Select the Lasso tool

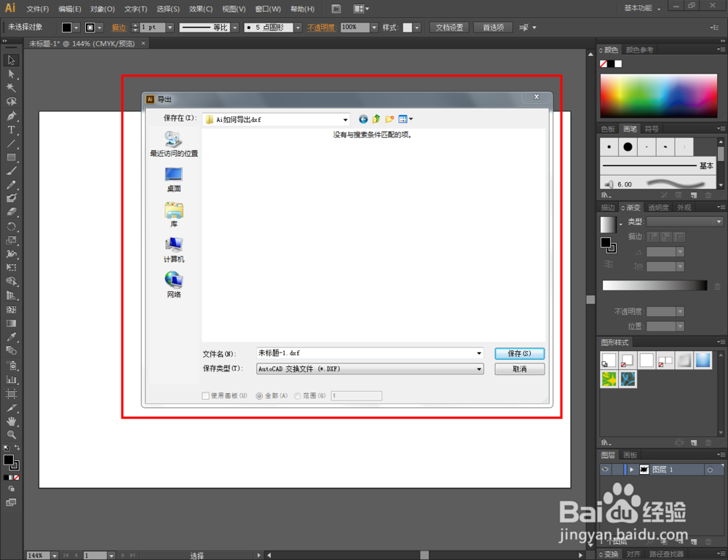point(11,102)
